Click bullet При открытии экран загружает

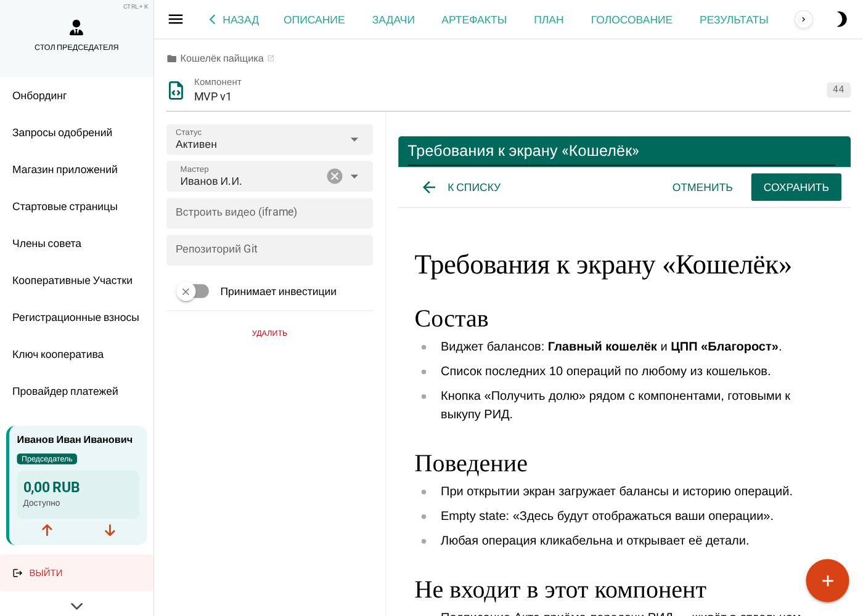tap(616, 491)
